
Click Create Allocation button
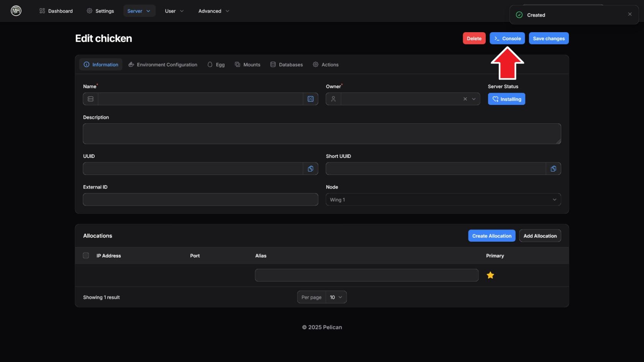tap(492, 236)
